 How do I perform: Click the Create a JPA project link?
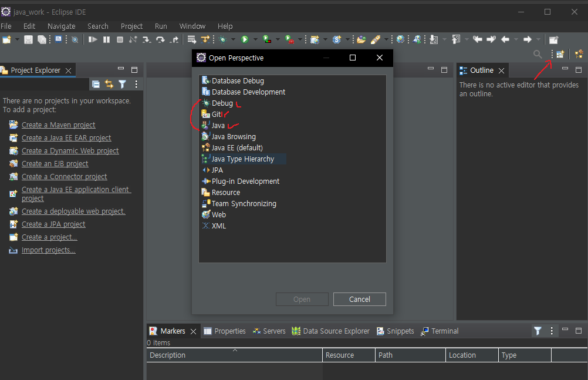point(53,224)
